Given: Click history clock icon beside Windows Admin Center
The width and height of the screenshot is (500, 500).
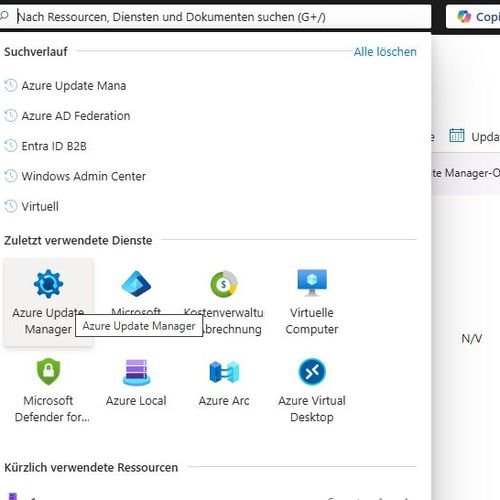Looking at the screenshot, I should click(11, 176).
